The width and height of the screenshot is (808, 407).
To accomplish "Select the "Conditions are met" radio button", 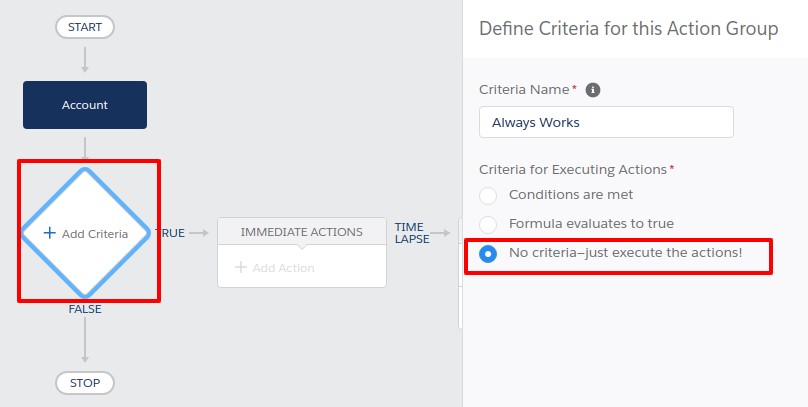I will click(488, 195).
